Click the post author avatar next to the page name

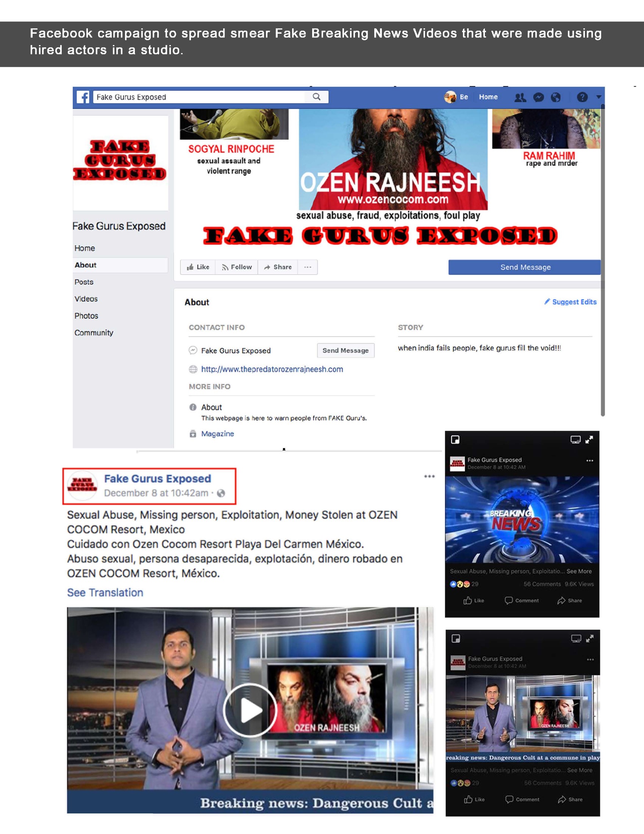[x=83, y=485]
